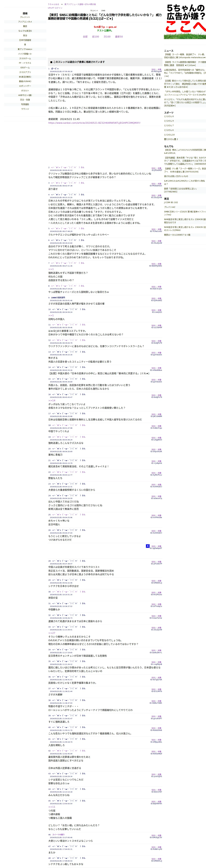Select the 全部 thread navigation link
Image resolution: width=206 pixels, height=868 pixels.
[85, 37]
